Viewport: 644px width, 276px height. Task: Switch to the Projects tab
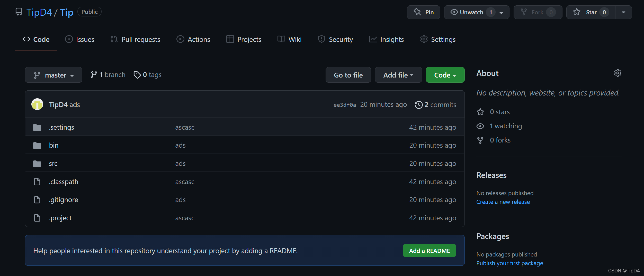244,39
